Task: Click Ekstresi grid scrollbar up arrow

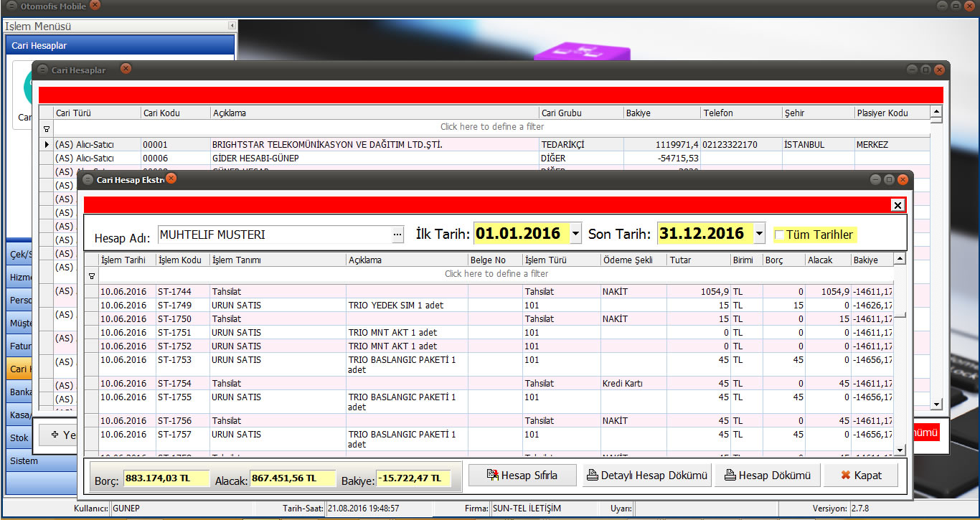Action: point(900,258)
